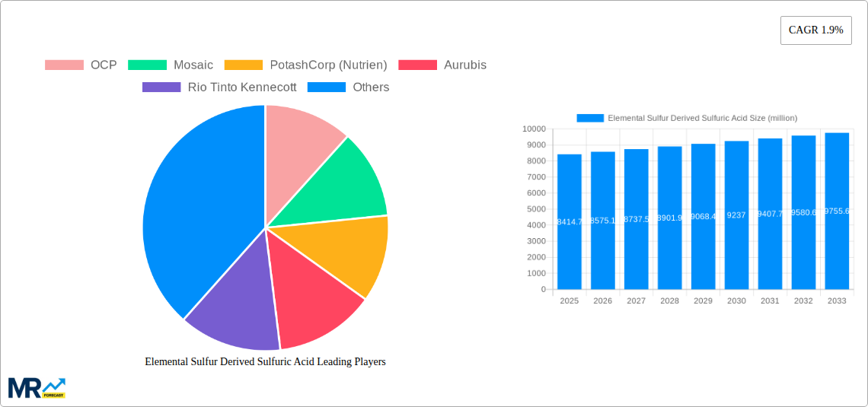The image size is (868, 407).
Task: Click the Leading Players chart title
Action: [x=265, y=362]
